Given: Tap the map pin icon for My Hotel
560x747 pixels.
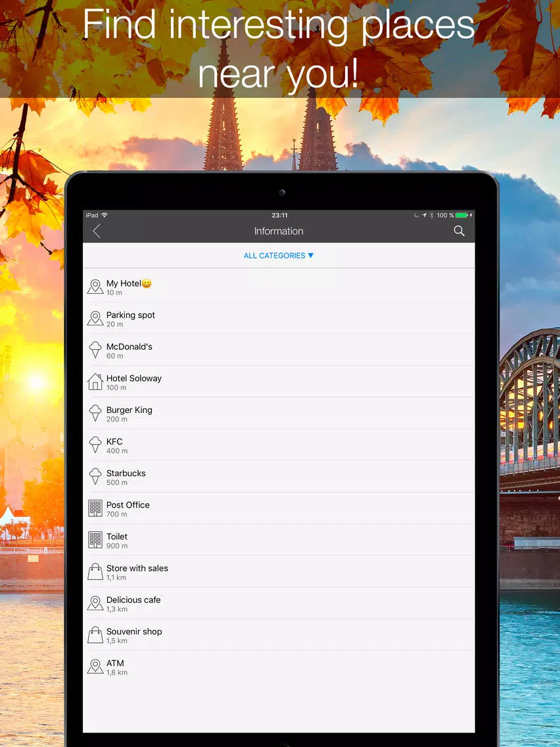Looking at the screenshot, I should [x=95, y=287].
